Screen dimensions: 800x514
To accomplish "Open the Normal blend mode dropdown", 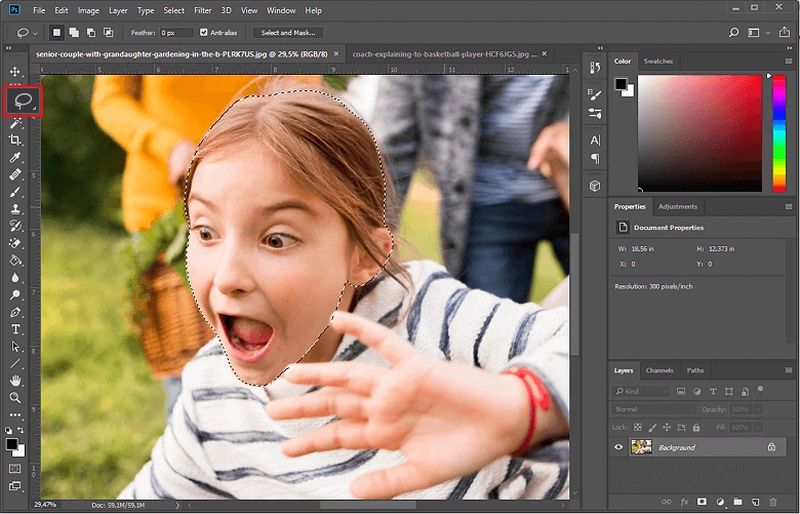I will tap(654, 409).
